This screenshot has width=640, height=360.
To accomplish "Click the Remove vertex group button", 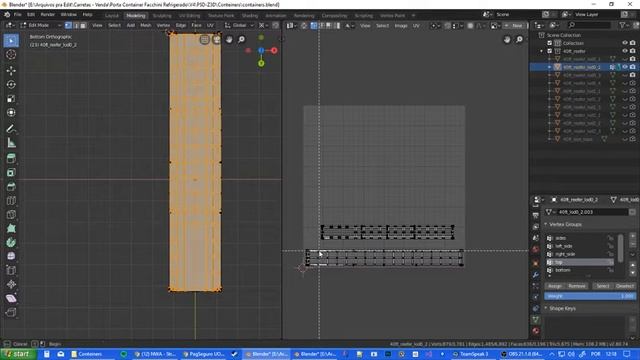I will [577, 286].
